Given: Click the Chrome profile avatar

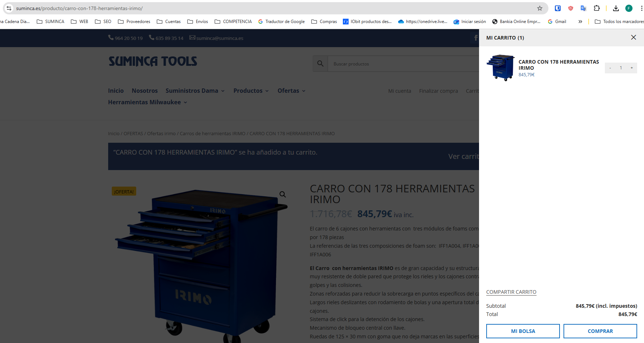Looking at the screenshot, I should pos(629,8).
